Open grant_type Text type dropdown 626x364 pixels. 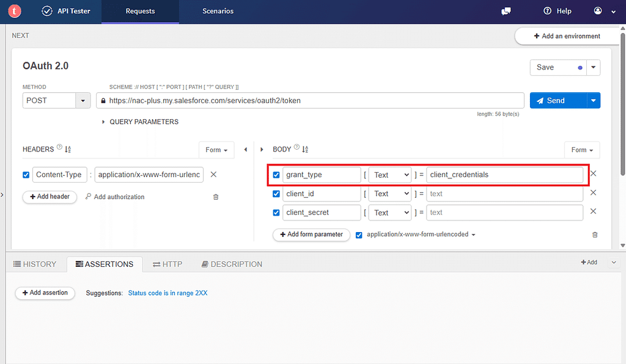tap(390, 175)
